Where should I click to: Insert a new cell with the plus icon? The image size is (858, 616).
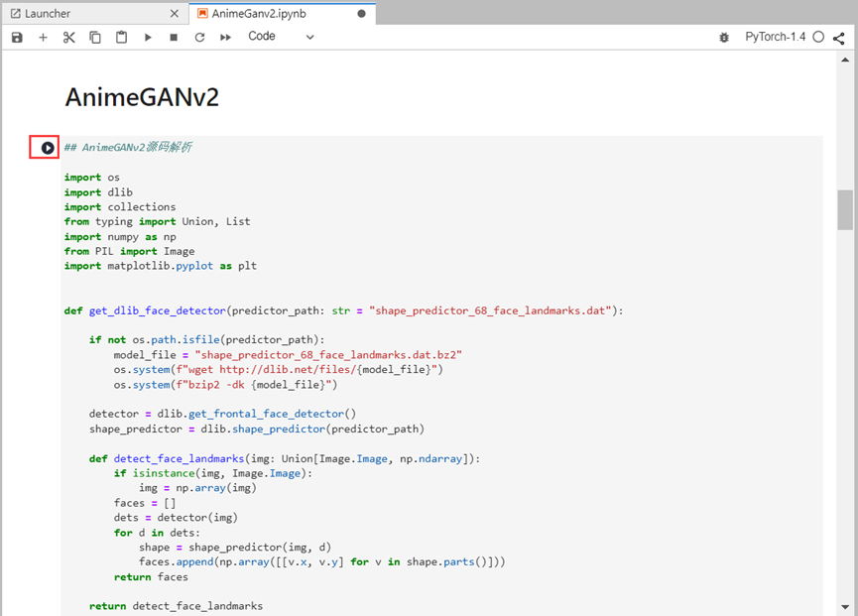tap(44, 38)
